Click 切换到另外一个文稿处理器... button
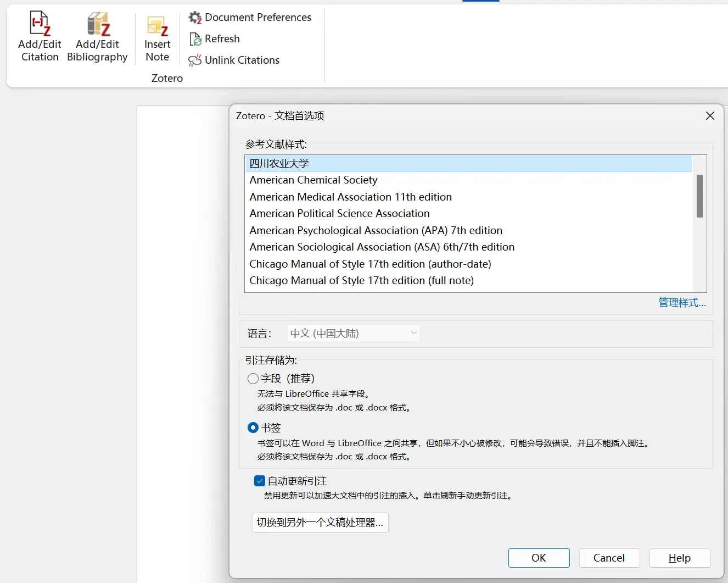Image resolution: width=728 pixels, height=583 pixels. point(320,523)
